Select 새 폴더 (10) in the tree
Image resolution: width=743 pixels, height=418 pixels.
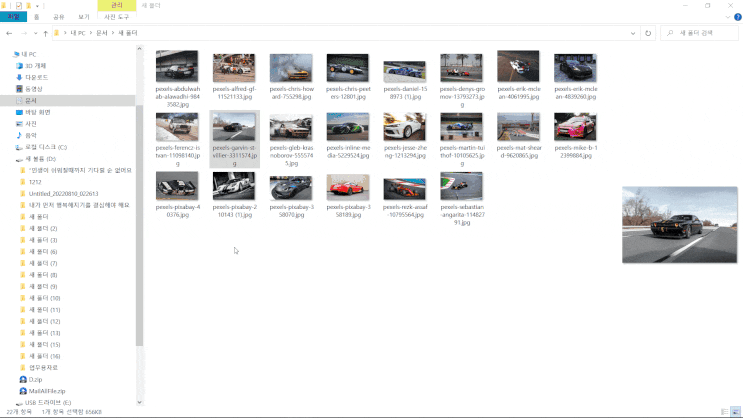point(45,298)
